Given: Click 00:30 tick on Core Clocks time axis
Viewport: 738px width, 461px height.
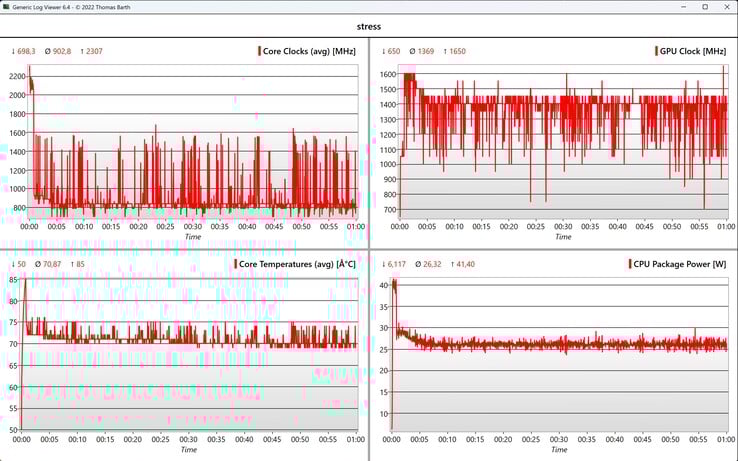Looking at the screenshot, I should coord(193,226).
